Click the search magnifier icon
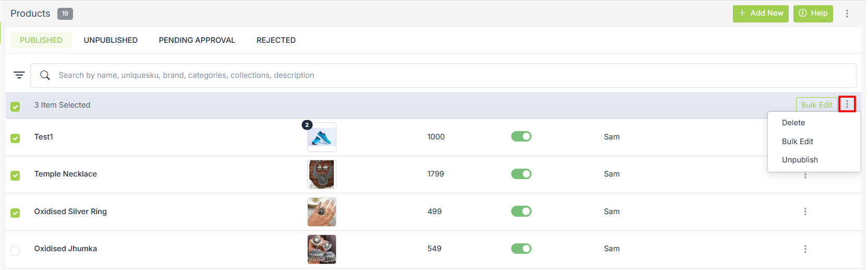The width and height of the screenshot is (868, 270). 45,75
